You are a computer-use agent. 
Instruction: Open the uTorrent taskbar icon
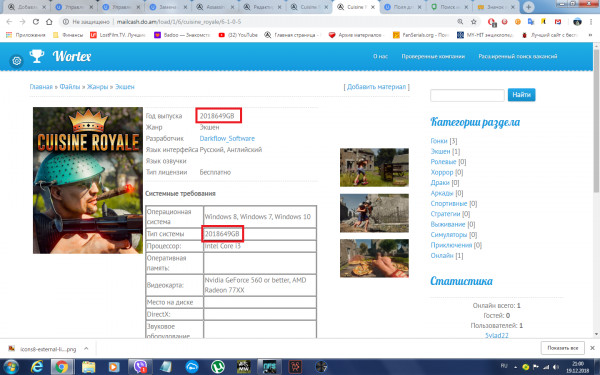click(x=218, y=367)
